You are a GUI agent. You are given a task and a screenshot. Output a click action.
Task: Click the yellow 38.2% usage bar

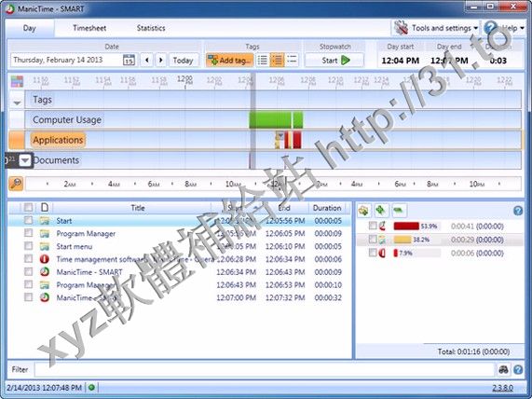pyautogui.click(x=402, y=240)
